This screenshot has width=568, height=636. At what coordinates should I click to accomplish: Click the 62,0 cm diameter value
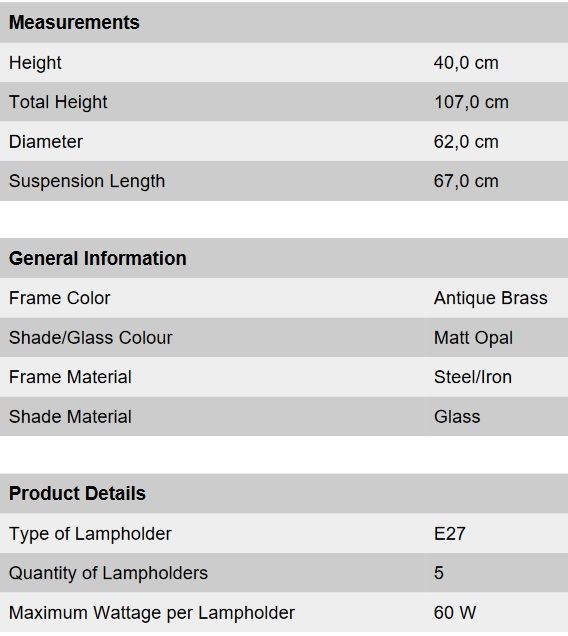[466, 142]
